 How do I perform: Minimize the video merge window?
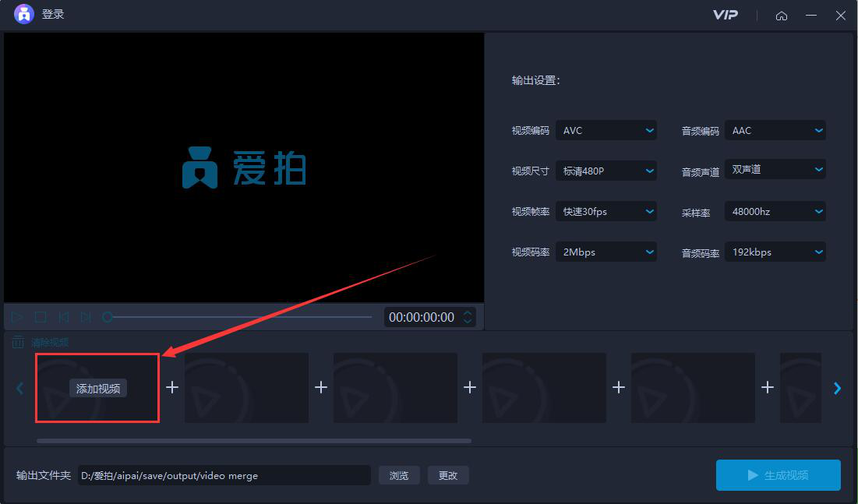point(811,16)
